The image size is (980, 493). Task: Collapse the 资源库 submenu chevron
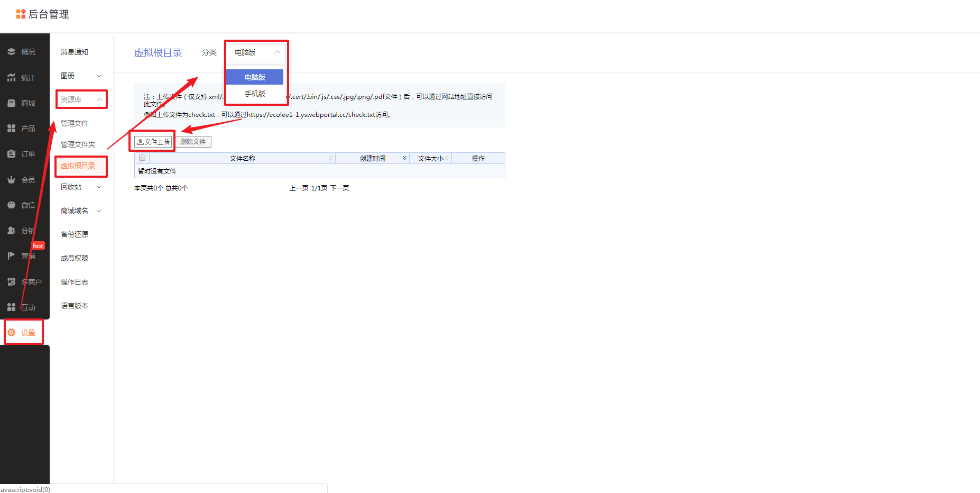pyautogui.click(x=99, y=99)
